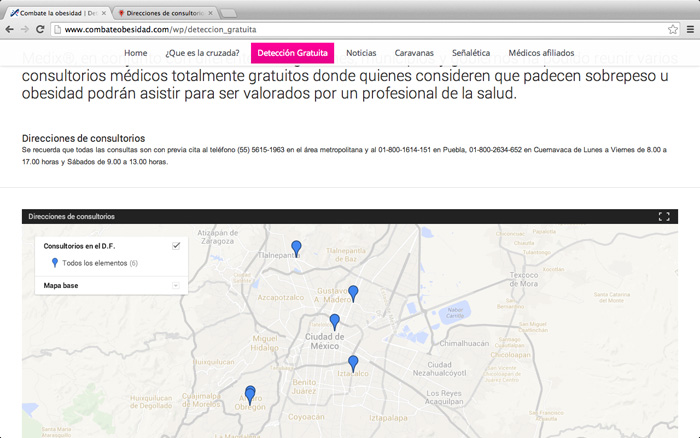Reload the page with the refresh icon

coord(40,29)
